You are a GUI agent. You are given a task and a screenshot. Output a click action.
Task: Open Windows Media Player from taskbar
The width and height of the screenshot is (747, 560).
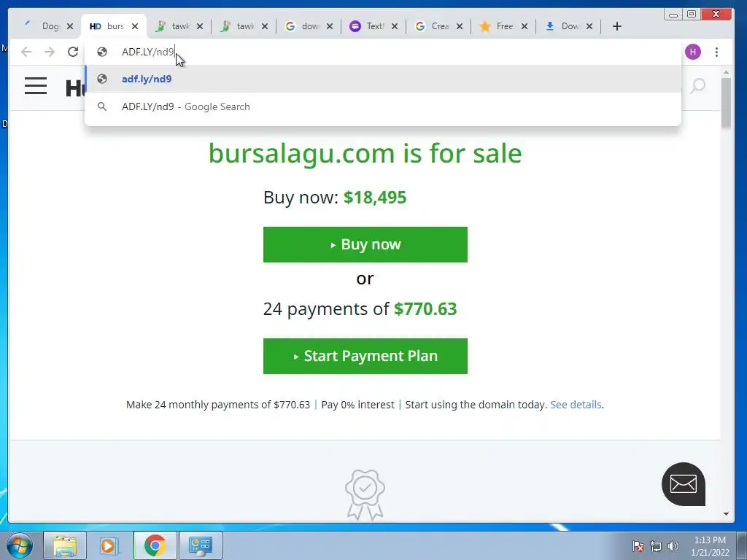coord(109,545)
